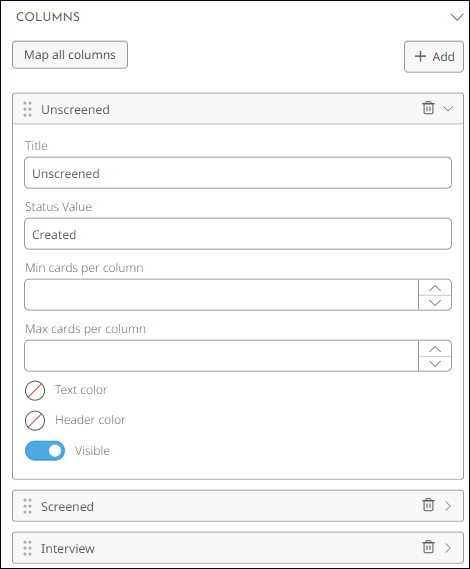Click the Status Value input field
This screenshot has width=470, height=569.
point(238,234)
